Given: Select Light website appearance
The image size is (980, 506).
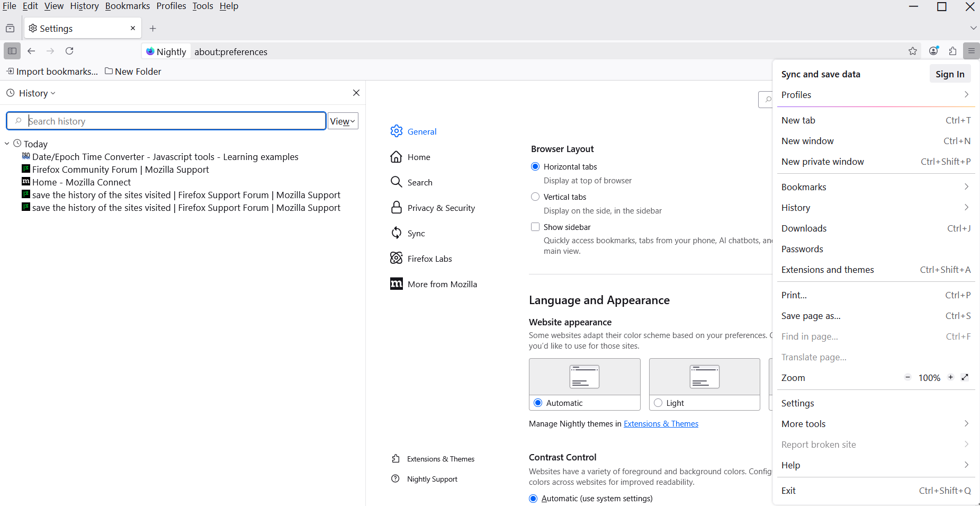Looking at the screenshot, I should 658,403.
